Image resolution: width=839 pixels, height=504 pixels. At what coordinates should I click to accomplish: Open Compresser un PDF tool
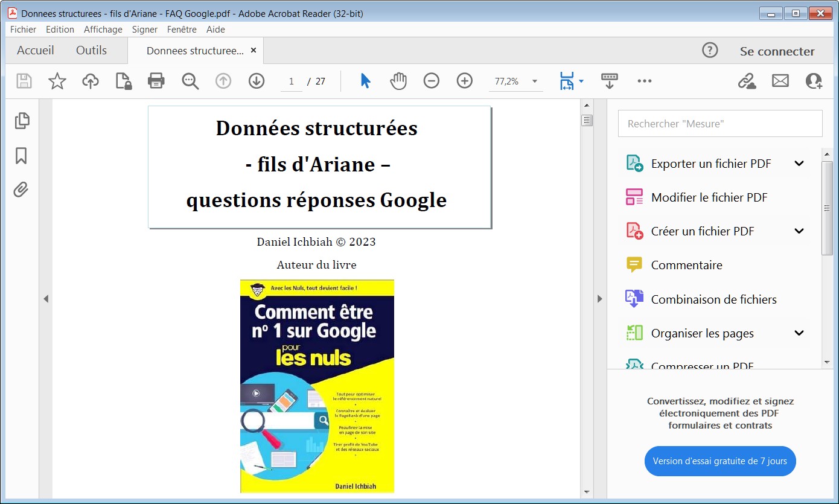coord(702,365)
